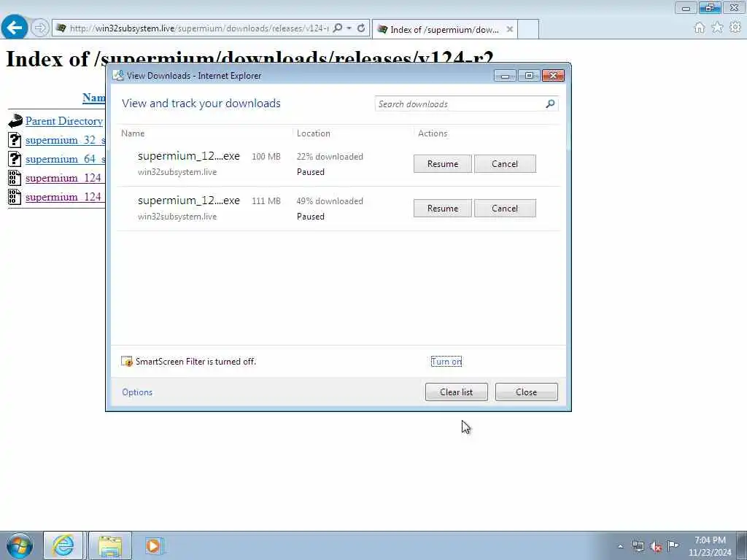Open a new blank tab
Image resolution: width=747 pixels, height=560 pixels.
(528, 29)
